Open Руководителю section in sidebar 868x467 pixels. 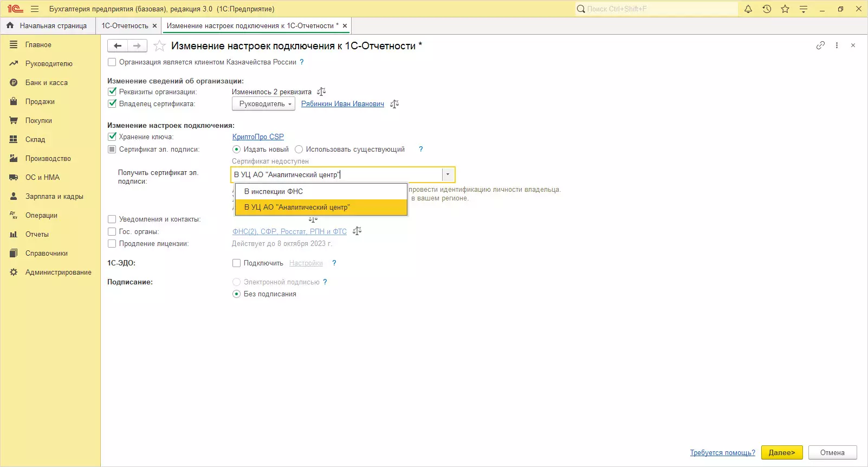click(x=50, y=64)
